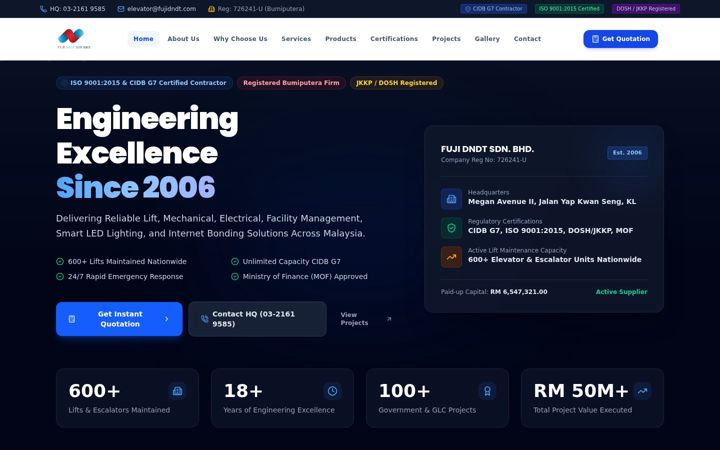Click the Registered Bumiputera Firm pill
Image resolution: width=720 pixels, height=450 pixels.
point(291,83)
